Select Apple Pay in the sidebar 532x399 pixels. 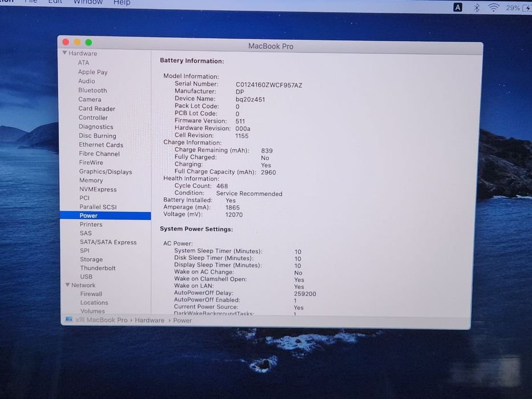(92, 72)
